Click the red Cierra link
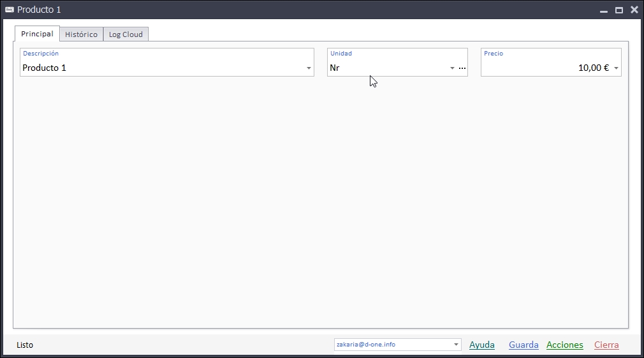Image resolution: width=644 pixels, height=358 pixels. 606,345
